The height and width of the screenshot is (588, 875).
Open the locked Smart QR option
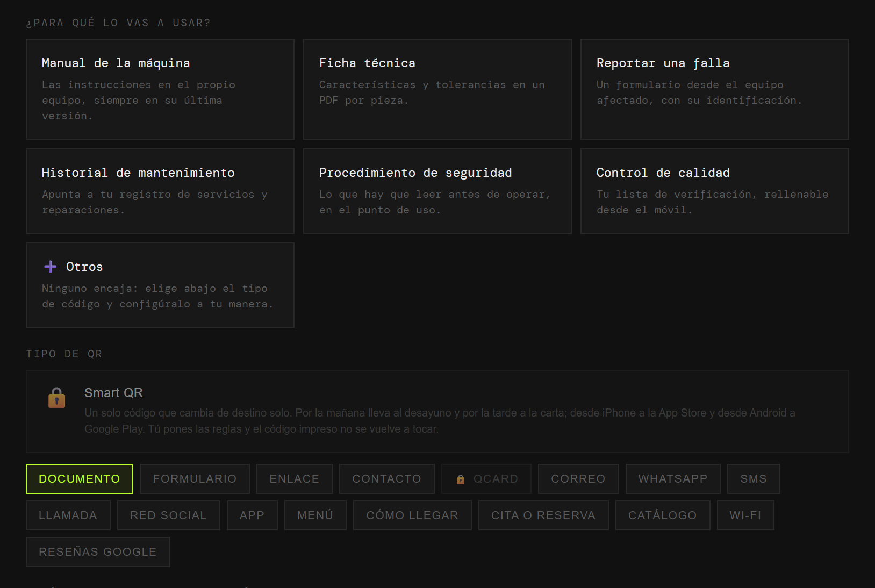[x=437, y=412]
